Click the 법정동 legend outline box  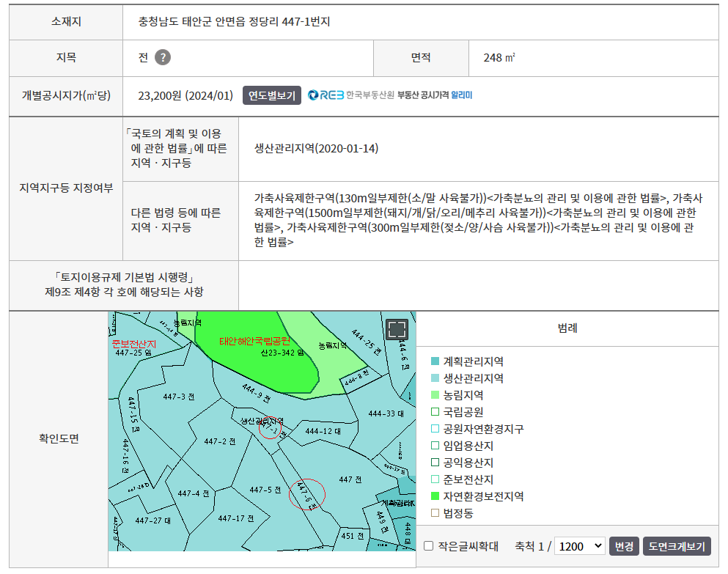(435, 513)
